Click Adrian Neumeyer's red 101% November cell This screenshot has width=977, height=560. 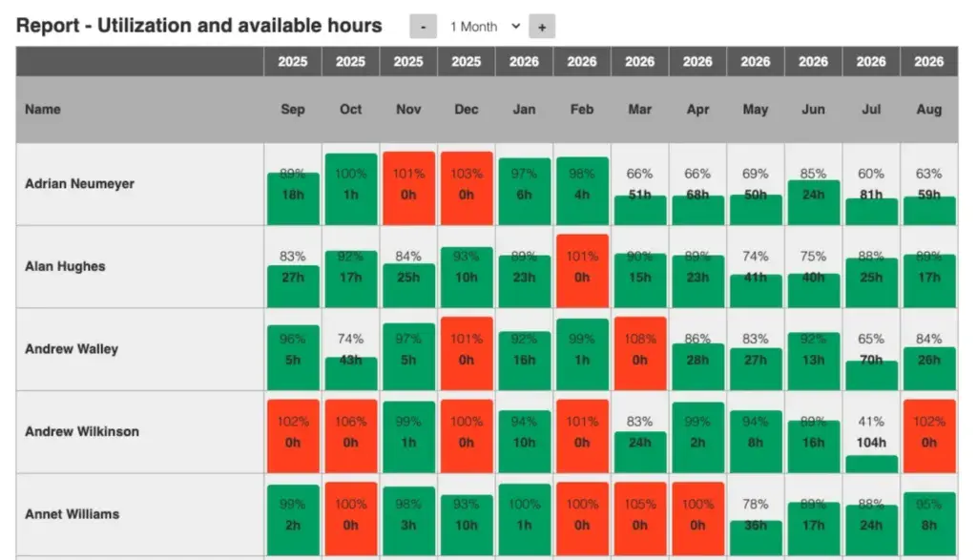(x=408, y=184)
